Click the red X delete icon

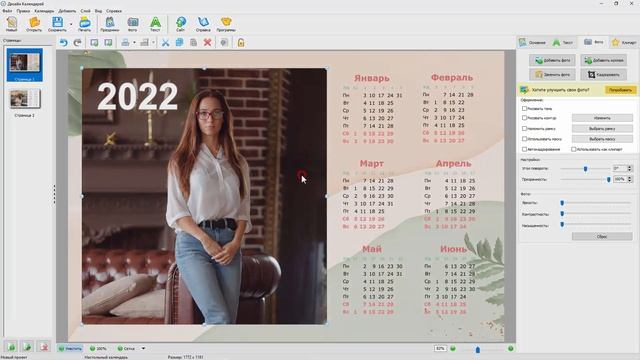207,42
